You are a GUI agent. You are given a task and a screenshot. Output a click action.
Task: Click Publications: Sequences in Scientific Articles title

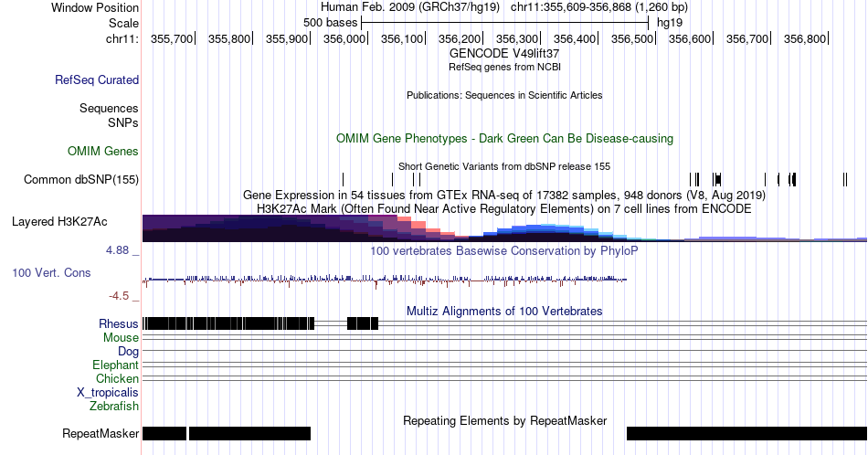point(504,95)
